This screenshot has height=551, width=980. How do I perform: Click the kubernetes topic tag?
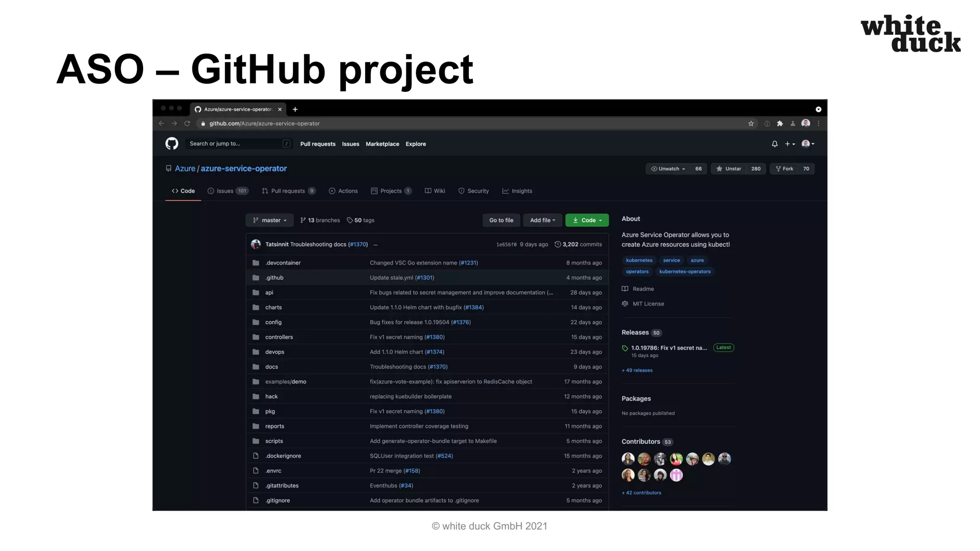639,260
